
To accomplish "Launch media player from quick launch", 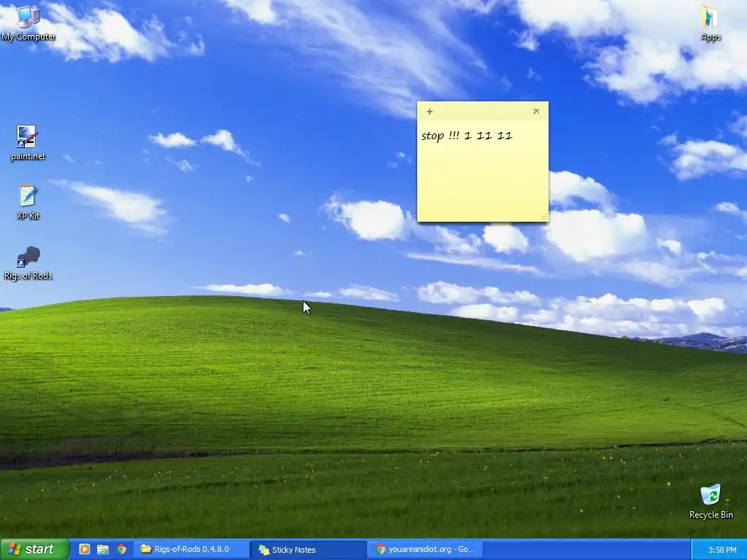I will (85, 550).
